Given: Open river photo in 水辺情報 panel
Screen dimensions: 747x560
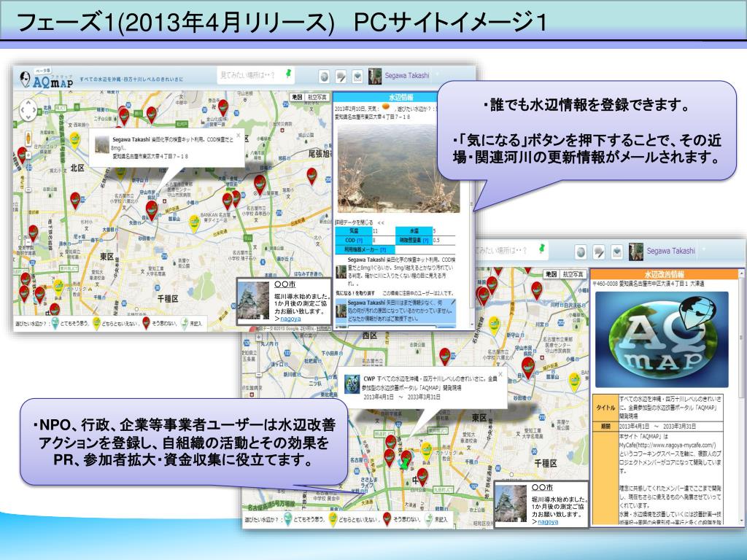Looking at the screenshot, I should tap(399, 168).
